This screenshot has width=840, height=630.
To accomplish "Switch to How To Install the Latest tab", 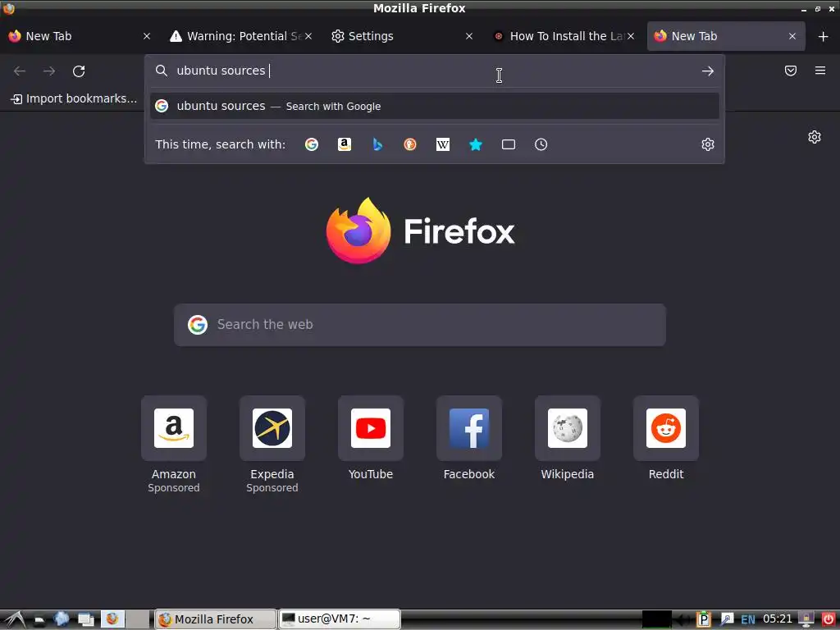I will pyautogui.click(x=564, y=36).
